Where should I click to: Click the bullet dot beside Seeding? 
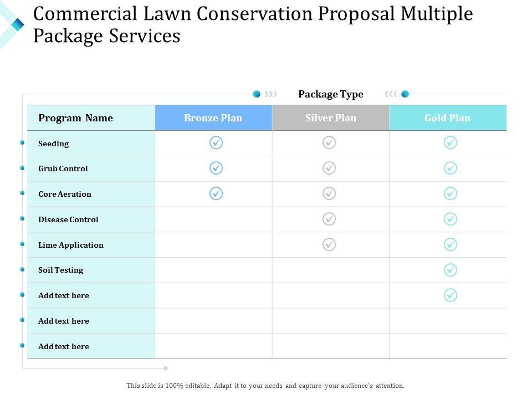click(23, 142)
